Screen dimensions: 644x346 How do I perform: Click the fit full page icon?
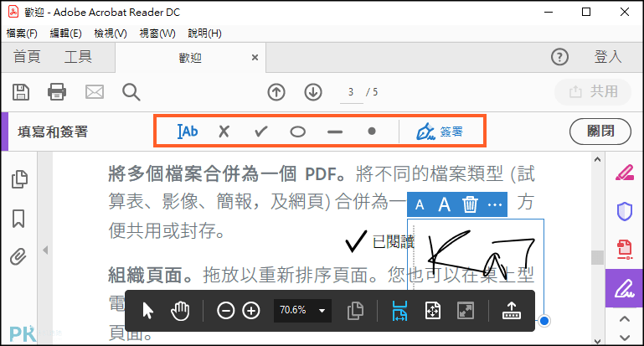432,311
